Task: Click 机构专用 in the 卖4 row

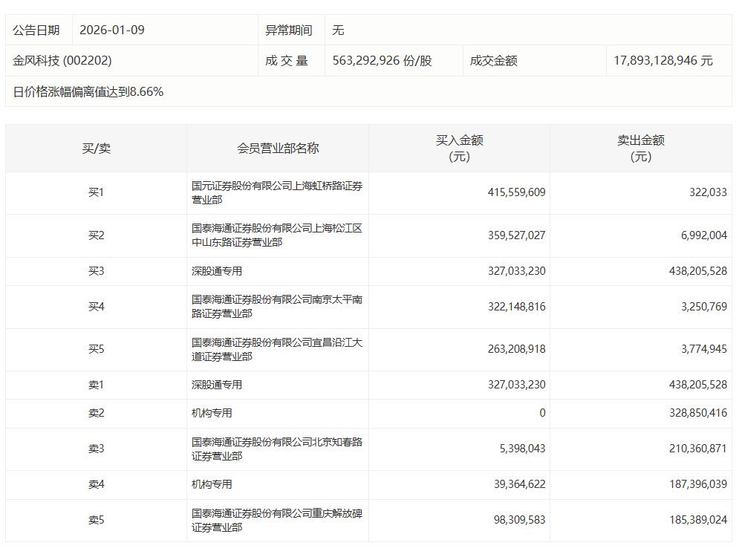Action: point(212,485)
